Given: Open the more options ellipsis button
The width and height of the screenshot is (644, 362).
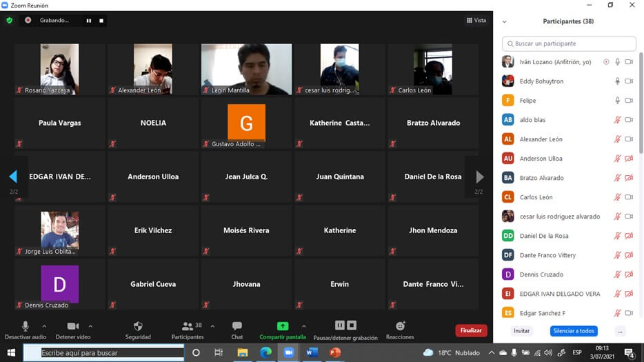Looking at the screenshot, I should pyautogui.click(x=620, y=331).
